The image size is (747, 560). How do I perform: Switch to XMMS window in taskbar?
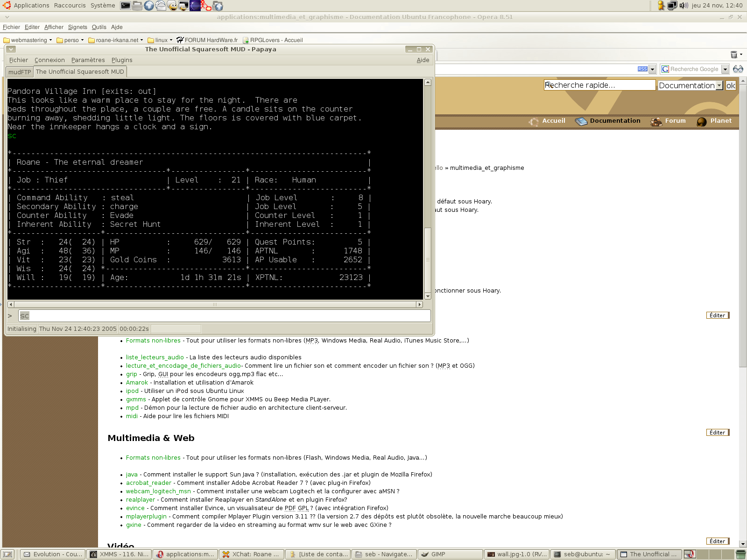pyautogui.click(x=119, y=554)
